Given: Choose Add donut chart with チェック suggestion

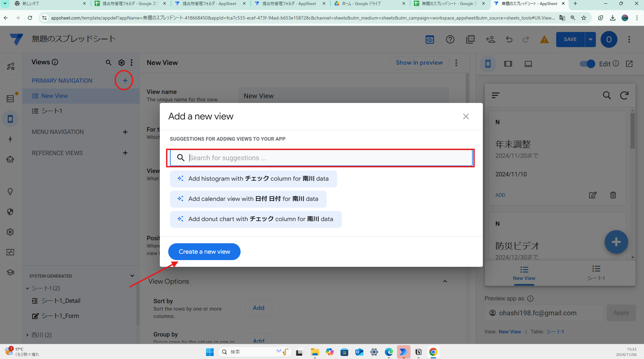Looking at the screenshot, I should (x=256, y=219).
